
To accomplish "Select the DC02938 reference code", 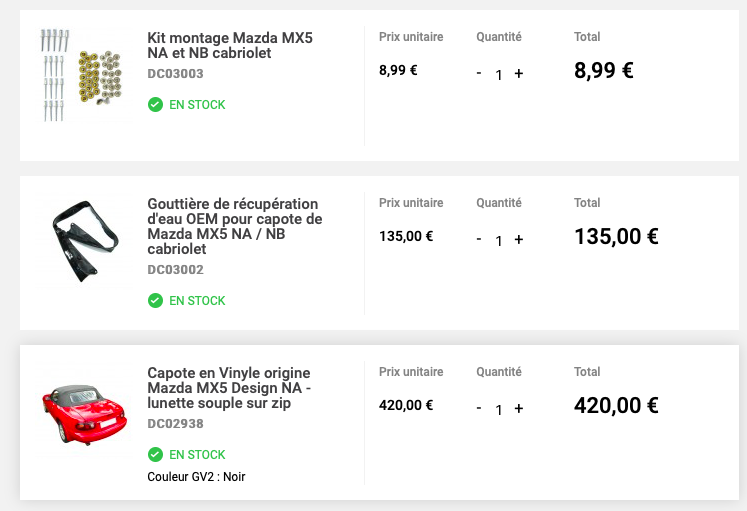I will (175, 424).
